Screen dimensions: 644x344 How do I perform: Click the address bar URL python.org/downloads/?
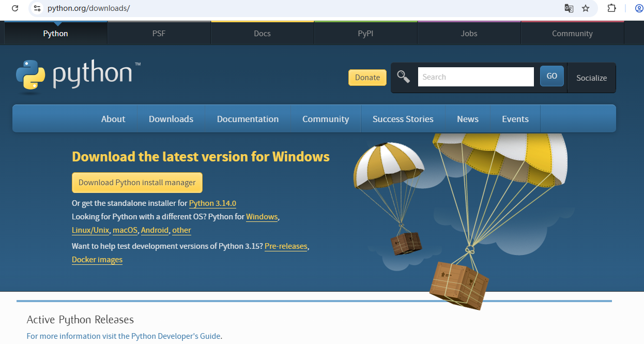[88, 8]
